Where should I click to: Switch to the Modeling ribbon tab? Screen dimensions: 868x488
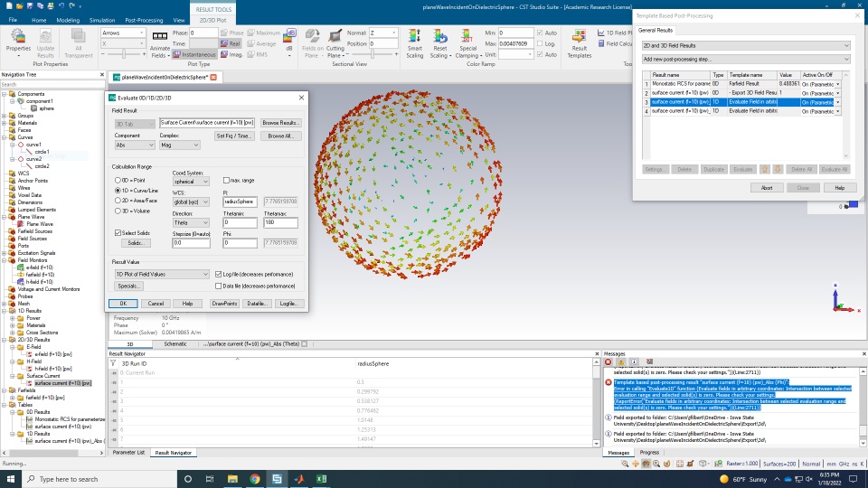click(x=68, y=20)
